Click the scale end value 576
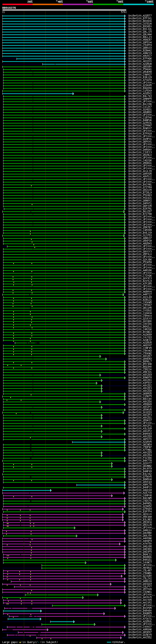This screenshot has width=156, height=644. (123, 12)
